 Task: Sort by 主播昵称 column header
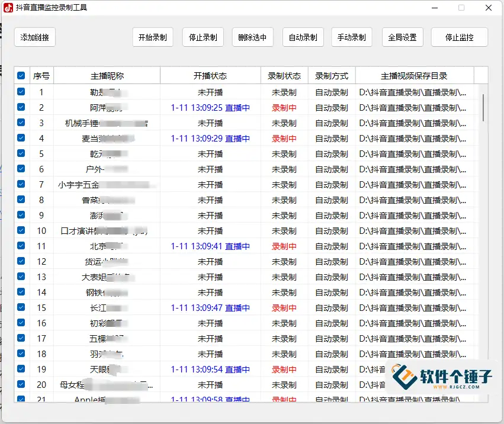107,76
